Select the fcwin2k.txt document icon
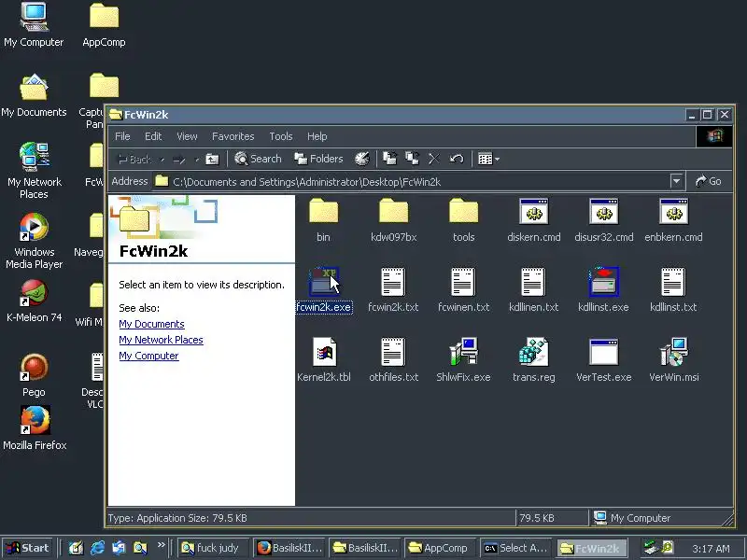Viewport: 747px width, 560px height. pos(393,282)
